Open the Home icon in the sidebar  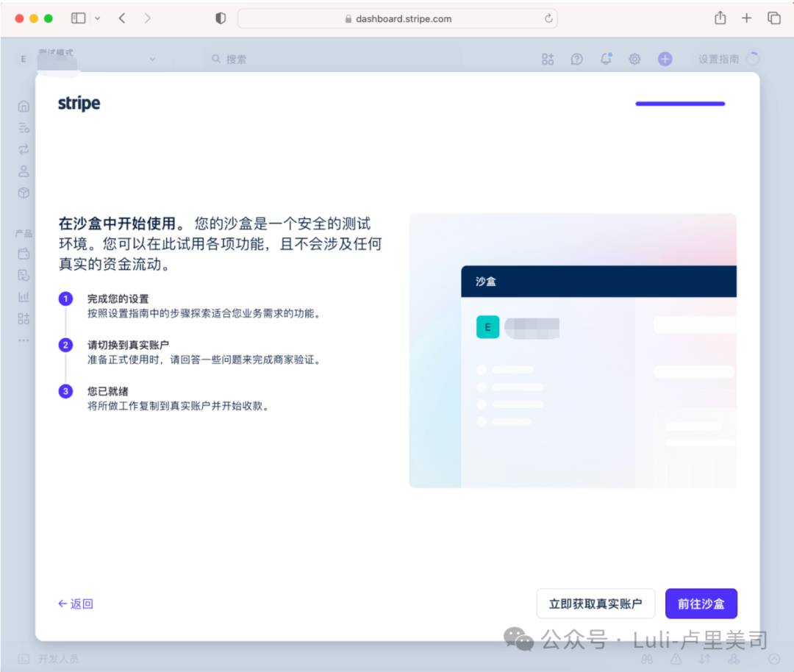coord(24,107)
